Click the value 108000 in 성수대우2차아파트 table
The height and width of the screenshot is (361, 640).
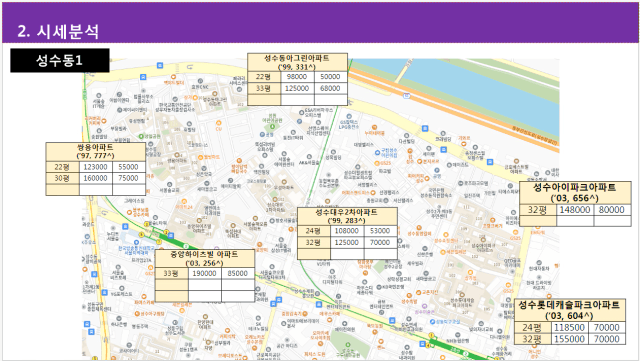[x=347, y=231]
